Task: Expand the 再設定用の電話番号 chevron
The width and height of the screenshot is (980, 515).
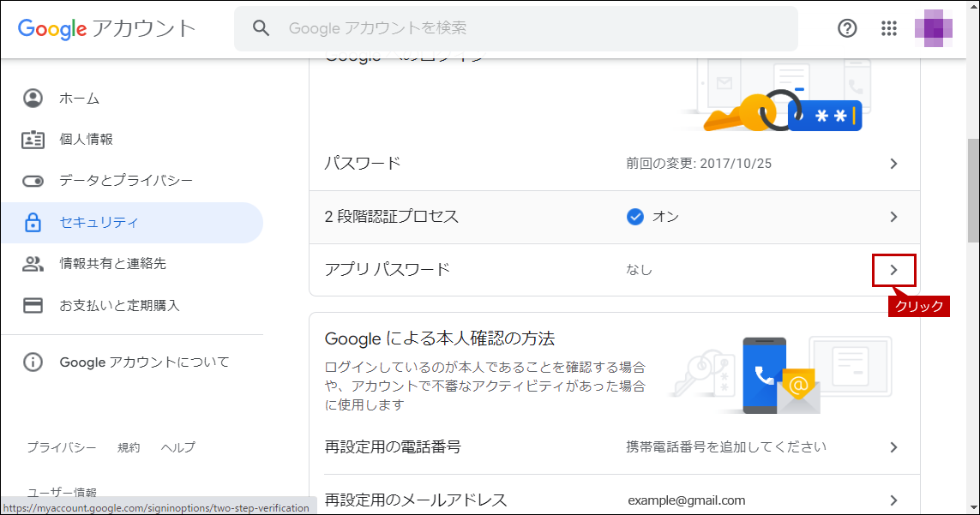Action: [x=893, y=447]
